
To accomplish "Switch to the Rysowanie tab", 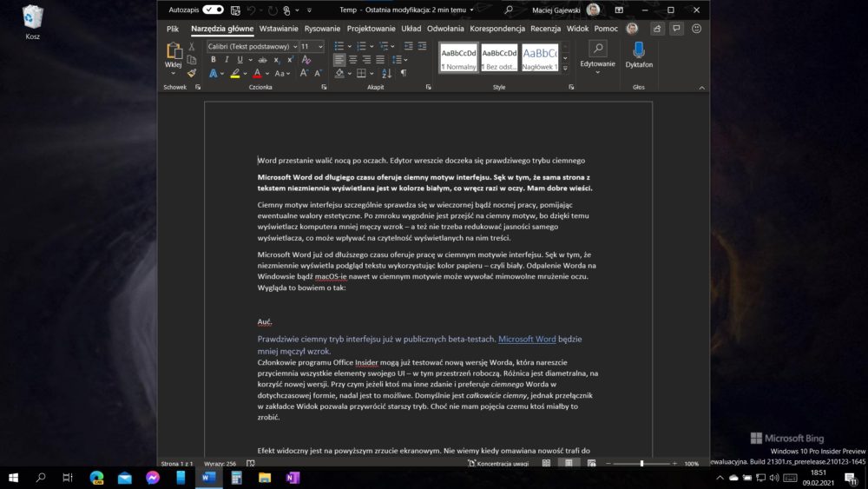I will point(322,29).
